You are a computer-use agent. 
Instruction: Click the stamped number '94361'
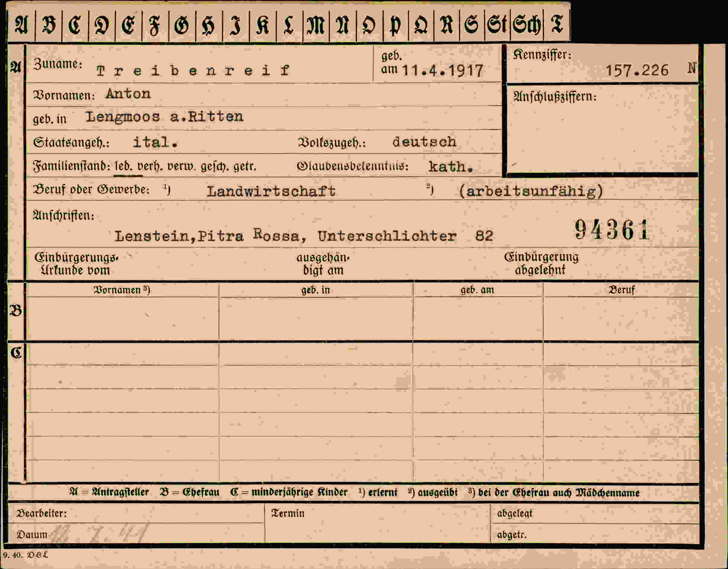click(612, 230)
